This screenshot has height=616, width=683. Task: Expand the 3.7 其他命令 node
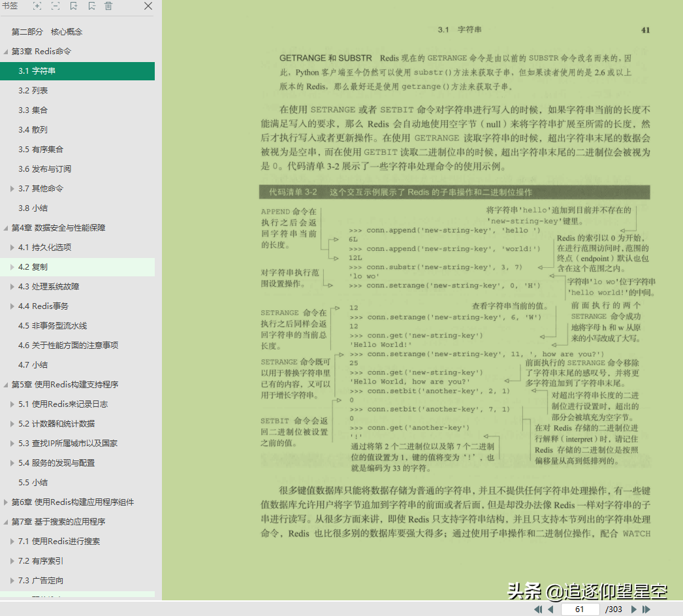coord(12,189)
